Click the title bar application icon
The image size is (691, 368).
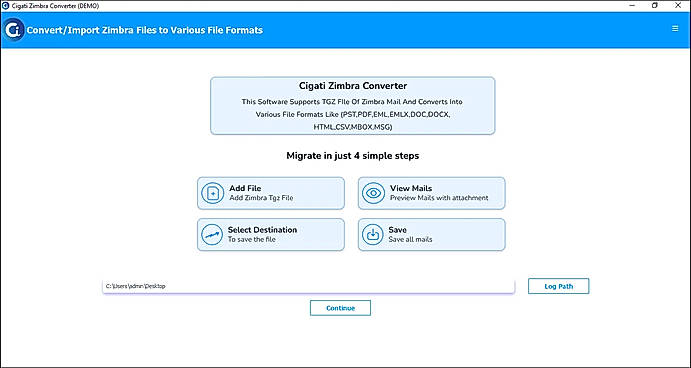point(6,6)
